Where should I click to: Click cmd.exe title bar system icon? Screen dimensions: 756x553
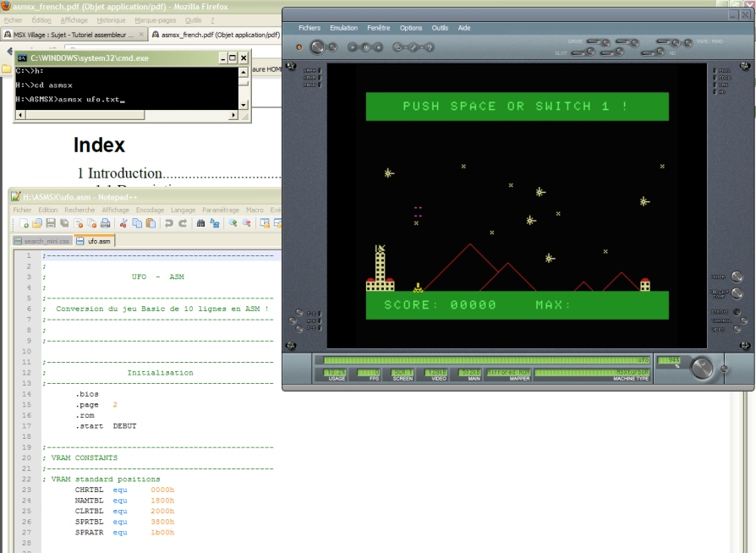pos(22,57)
